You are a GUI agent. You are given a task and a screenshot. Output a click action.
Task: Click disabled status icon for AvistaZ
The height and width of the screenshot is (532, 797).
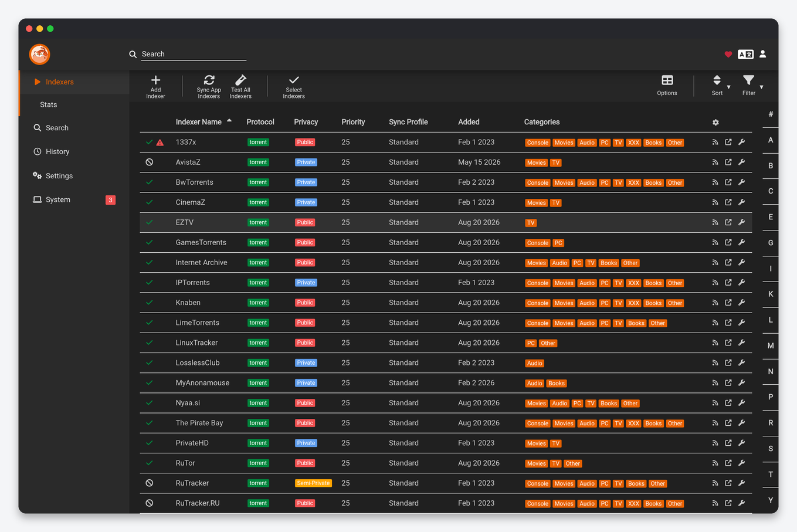150,162
